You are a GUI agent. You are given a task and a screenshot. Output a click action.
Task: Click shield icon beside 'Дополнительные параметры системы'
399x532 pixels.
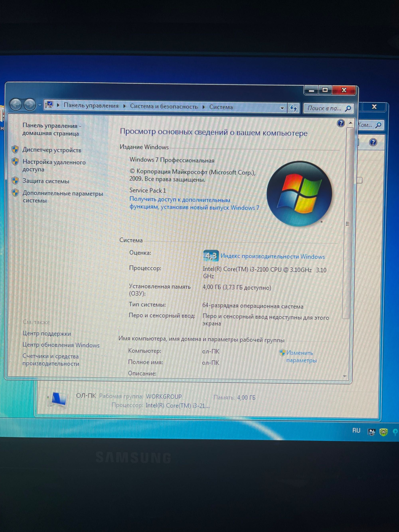15,193
